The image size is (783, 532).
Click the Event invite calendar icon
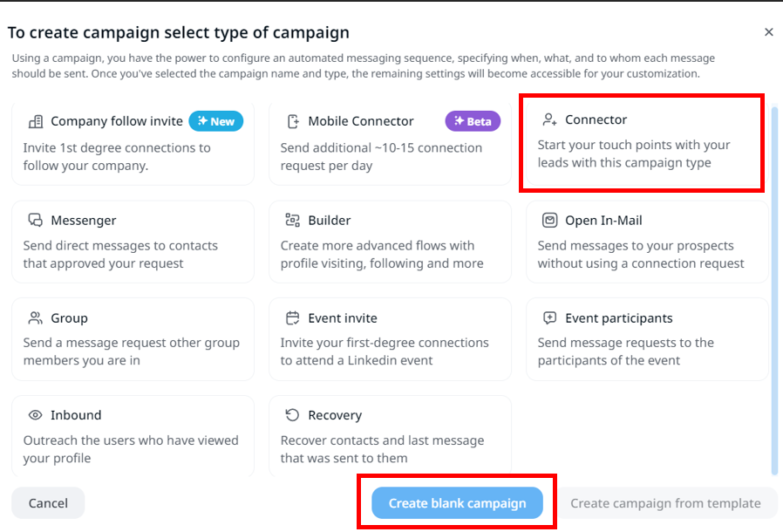tap(293, 318)
